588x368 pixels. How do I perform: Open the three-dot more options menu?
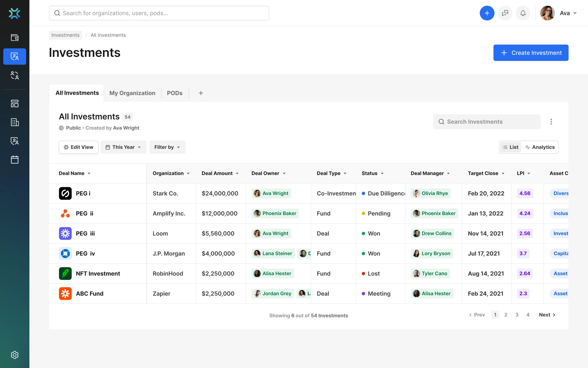[x=551, y=122]
